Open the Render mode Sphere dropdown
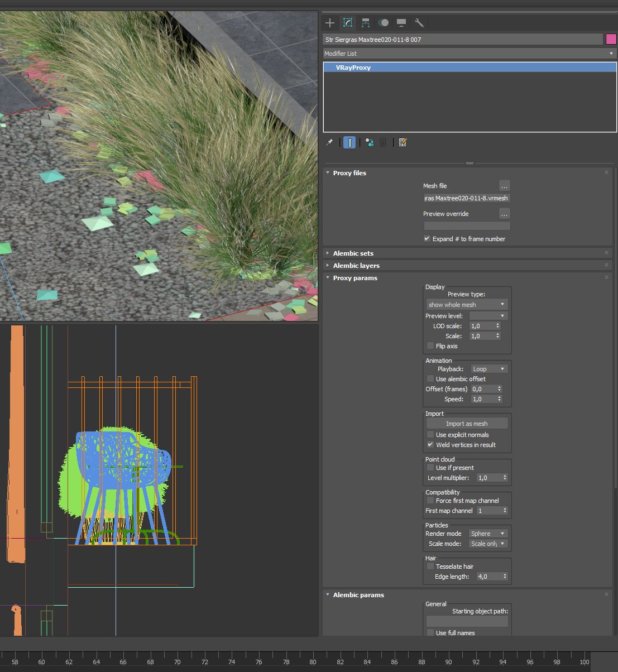The height and width of the screenshot is (672, 618). pyautogui.click(x=488, y=534)
